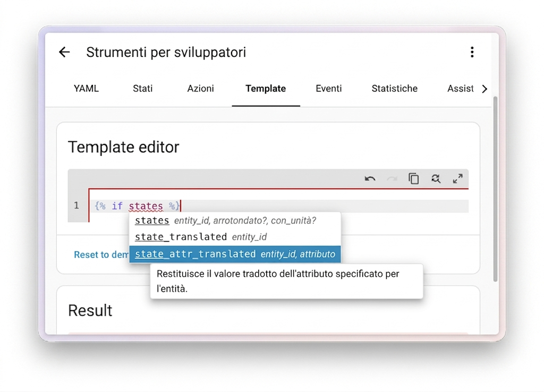Open the Azioni tab
Image resolution: width=544 pixels, height=392 pixels.
(200, 89)
